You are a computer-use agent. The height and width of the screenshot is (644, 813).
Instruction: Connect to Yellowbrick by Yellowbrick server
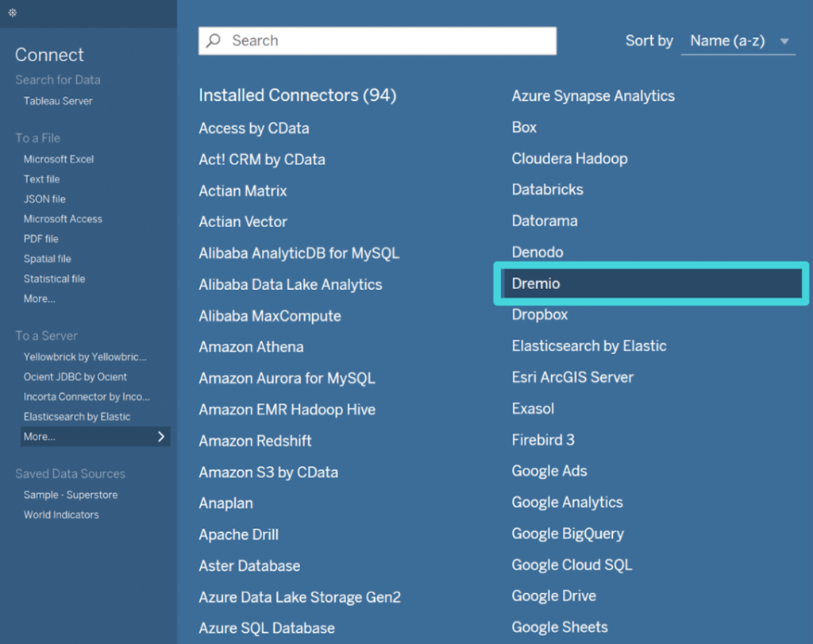pyautogui.click(x=85, y=357)
